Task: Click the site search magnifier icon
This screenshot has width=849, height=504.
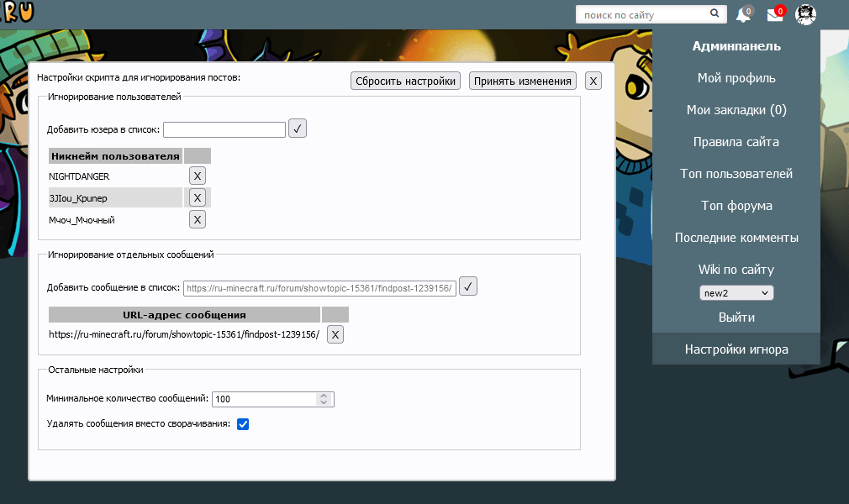Action: coord(715,14)
